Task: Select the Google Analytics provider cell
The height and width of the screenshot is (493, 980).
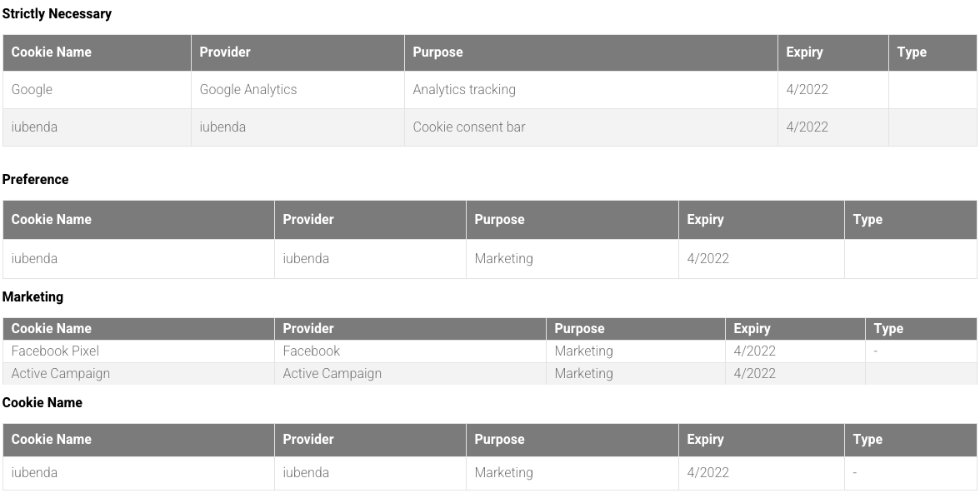Action: click(297, 89)
